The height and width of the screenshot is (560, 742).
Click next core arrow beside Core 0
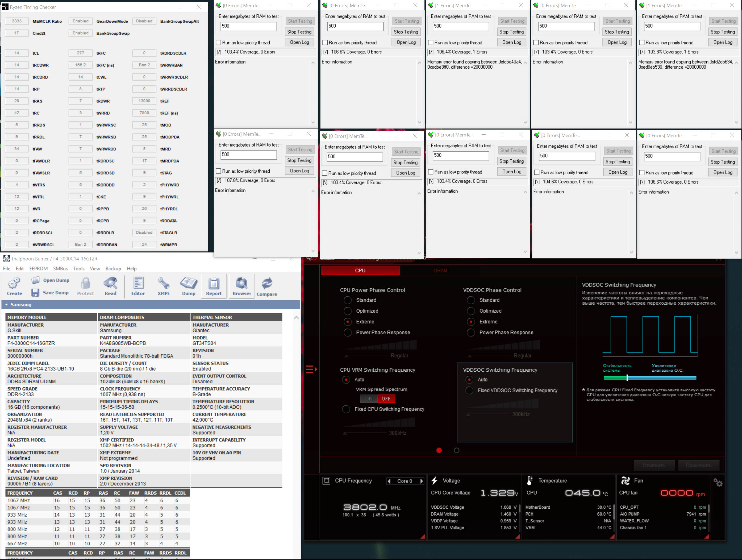coord(421,481)
